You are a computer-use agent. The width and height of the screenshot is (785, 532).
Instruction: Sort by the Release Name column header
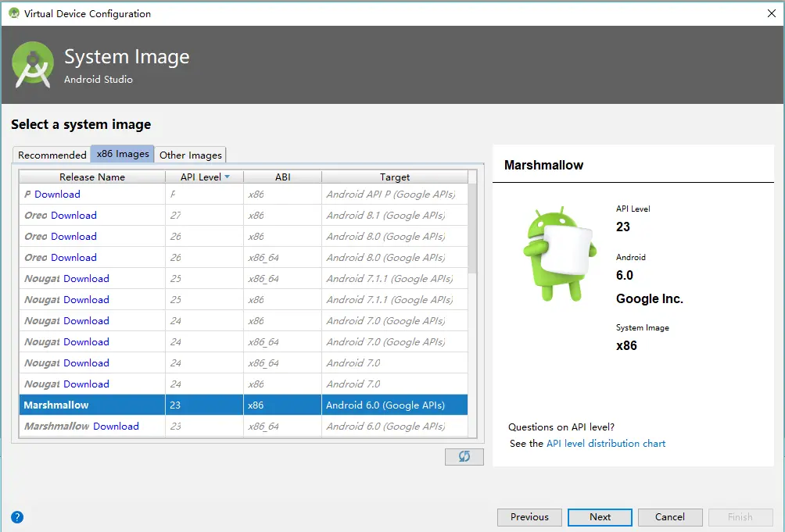pos(92,177)
